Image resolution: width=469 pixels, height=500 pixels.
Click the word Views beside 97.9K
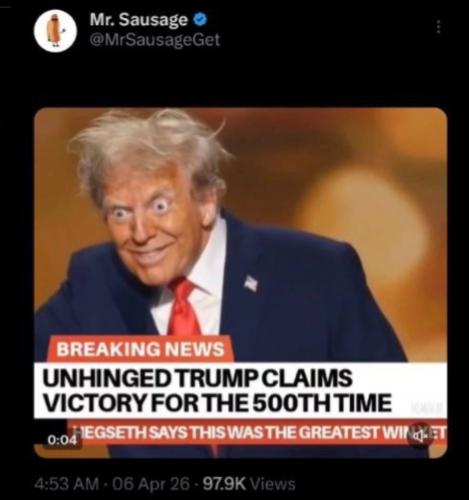(273, 484)
